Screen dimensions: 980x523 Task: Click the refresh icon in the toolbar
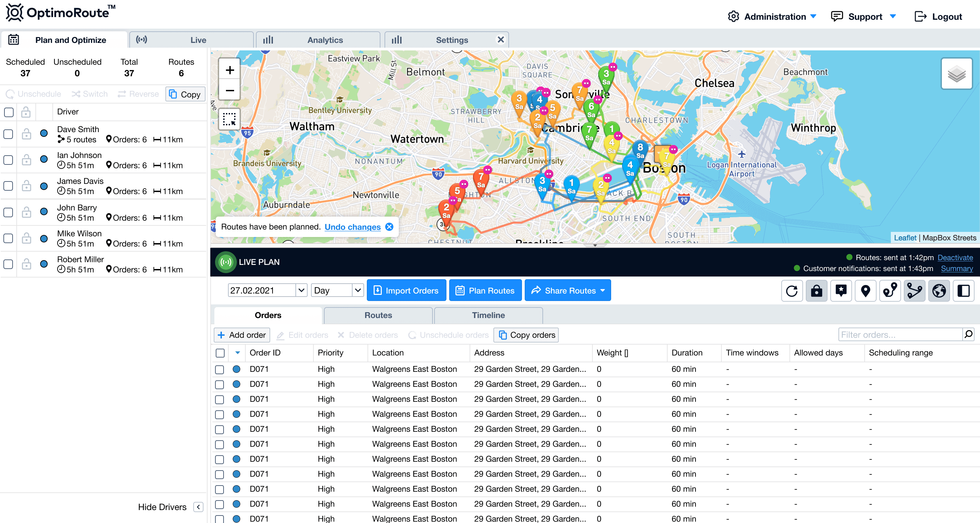coord(792,291)
